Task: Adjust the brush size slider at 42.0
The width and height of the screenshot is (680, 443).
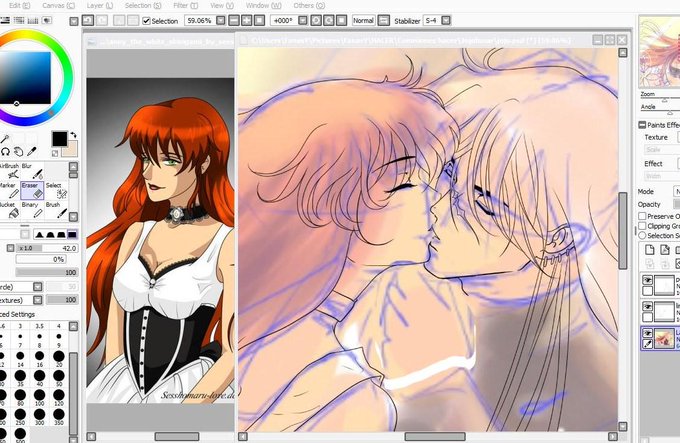Action: (47, 248)
